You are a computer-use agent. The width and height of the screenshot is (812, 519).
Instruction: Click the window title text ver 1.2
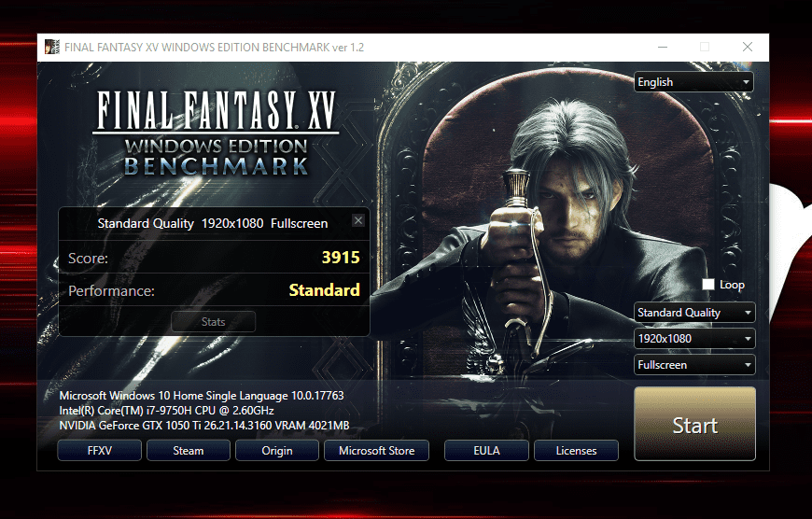348,48
